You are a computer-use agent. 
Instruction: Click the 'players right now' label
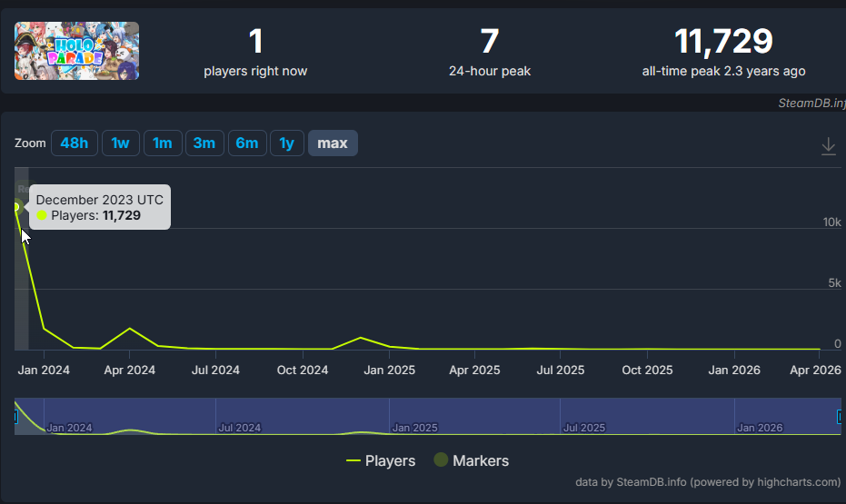tap(255, 71)
